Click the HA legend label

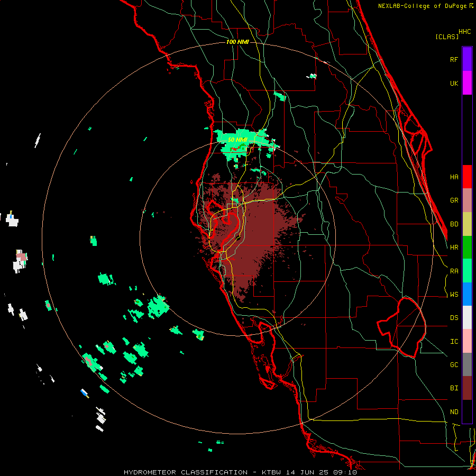pyautogui.click(x=454, y=177)
